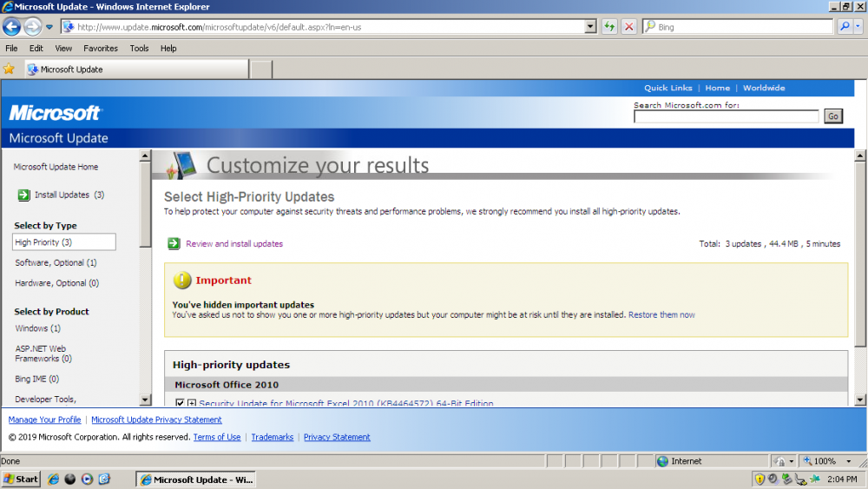
Task: Click sidebar scrollbar up arrow
Action: [x=145, y=155]
